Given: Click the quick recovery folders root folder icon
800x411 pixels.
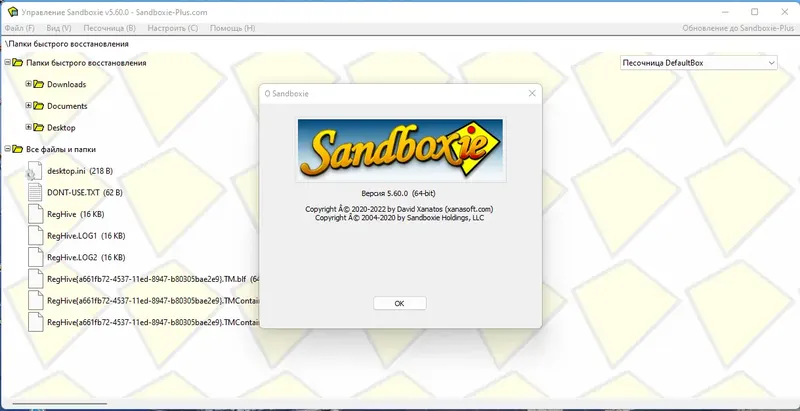Looking at the screenshot, I should [17, 63].
